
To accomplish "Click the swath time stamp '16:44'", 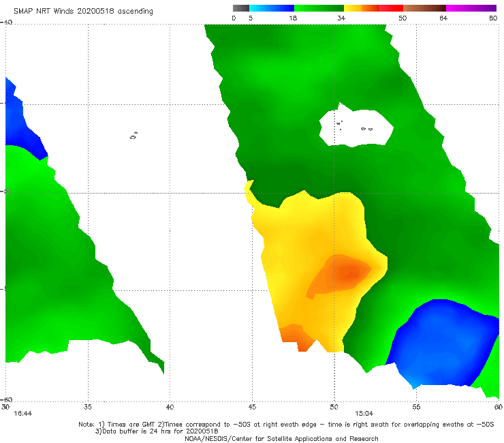I will pyautogui.click(x=23, y=414).
